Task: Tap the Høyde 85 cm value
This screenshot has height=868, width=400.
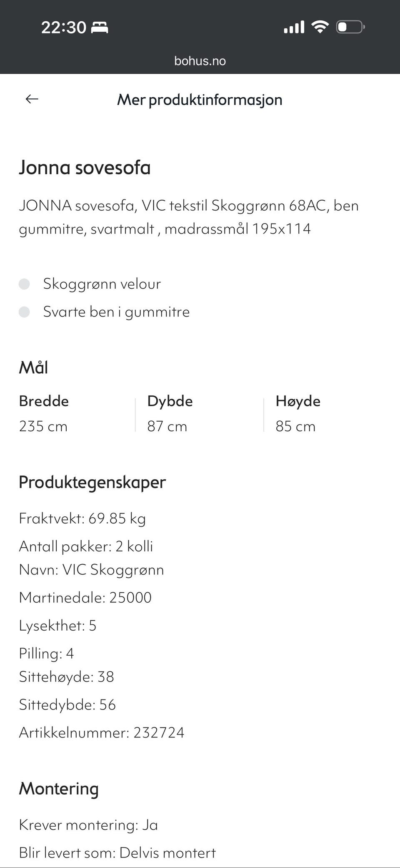Action: [296, 426]
